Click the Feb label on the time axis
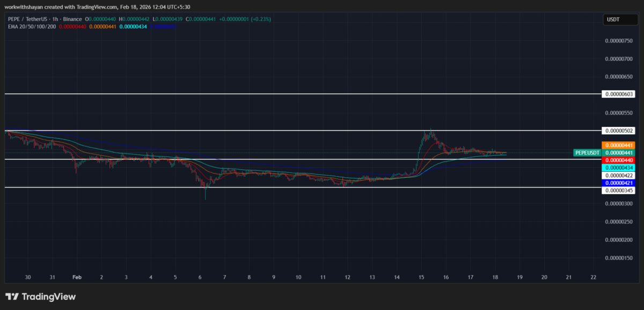 (x=76, y=277)
